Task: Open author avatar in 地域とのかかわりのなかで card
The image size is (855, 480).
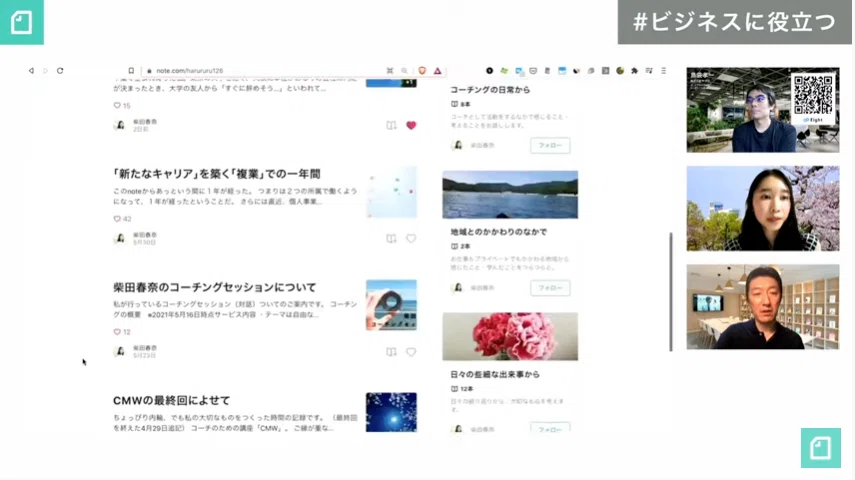Action: 457,288
